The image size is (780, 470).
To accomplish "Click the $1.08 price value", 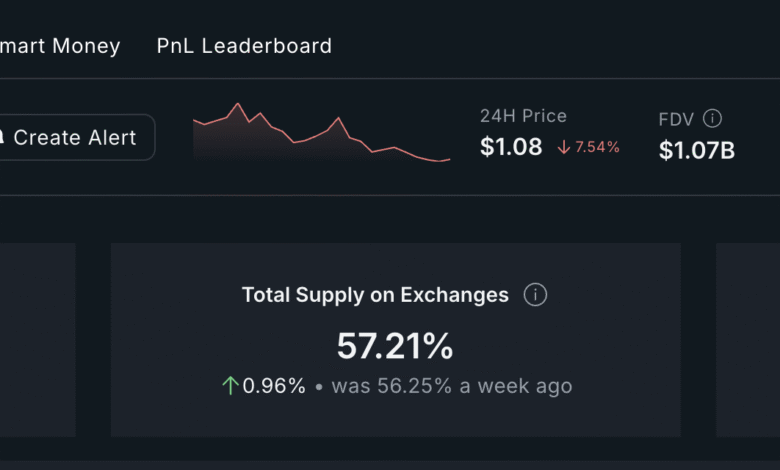I will pos(511,147).
